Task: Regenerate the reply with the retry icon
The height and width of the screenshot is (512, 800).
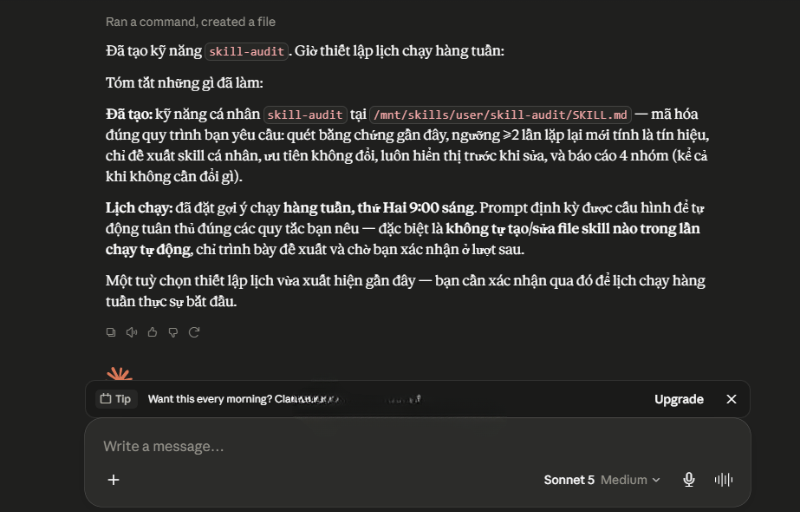Action: pos(194,332)
